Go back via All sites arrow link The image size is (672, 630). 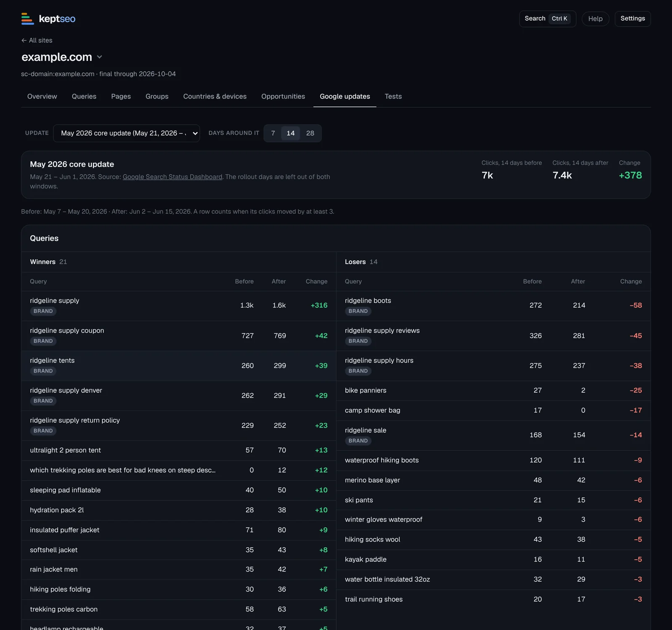pos(37,40)
